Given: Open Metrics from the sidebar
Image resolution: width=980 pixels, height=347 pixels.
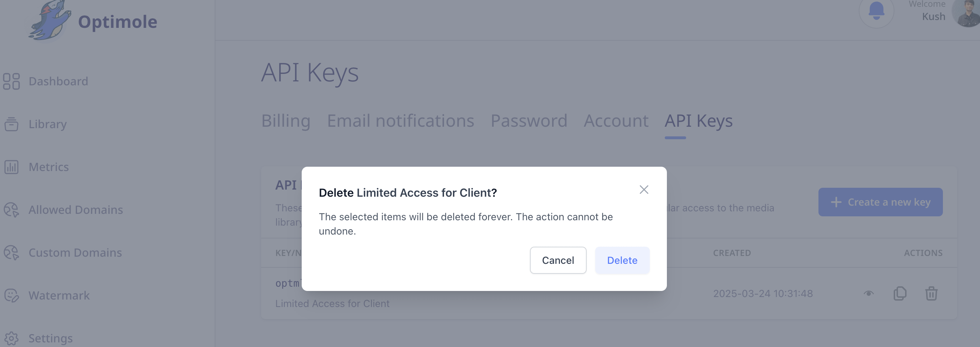Looking at the screenshot, I should click(x=48, y=167).
